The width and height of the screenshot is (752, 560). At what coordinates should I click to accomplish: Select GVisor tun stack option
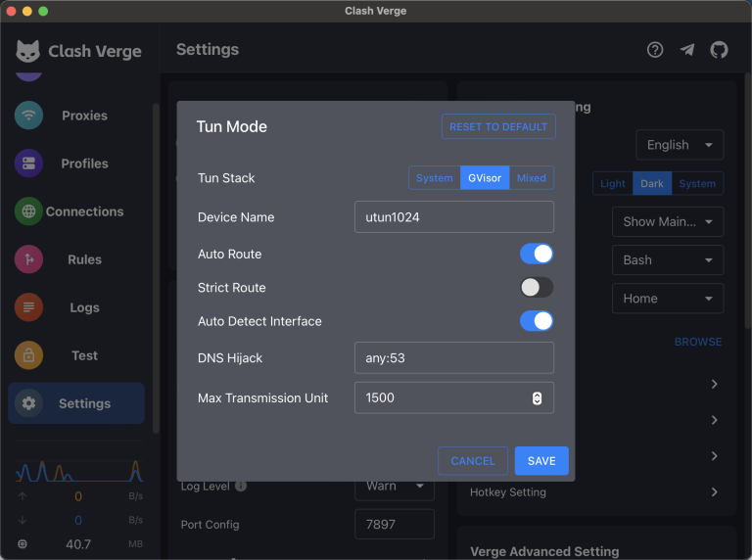point(485,178)
